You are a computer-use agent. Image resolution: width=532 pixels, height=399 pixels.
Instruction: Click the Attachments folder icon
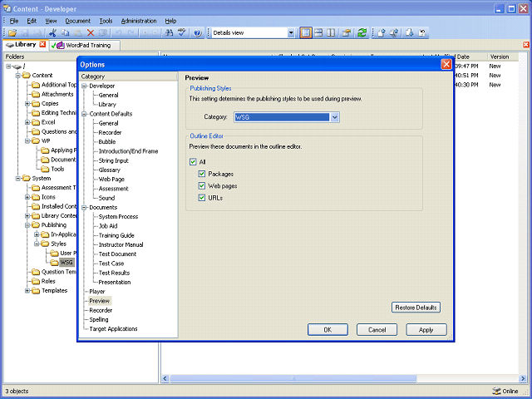[x=36, y=94]
